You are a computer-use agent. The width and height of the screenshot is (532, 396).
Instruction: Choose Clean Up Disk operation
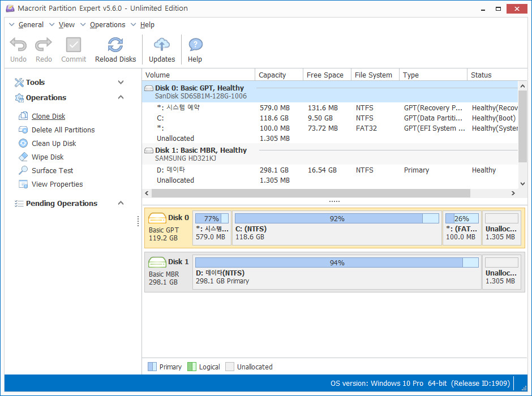coord(54,144)
